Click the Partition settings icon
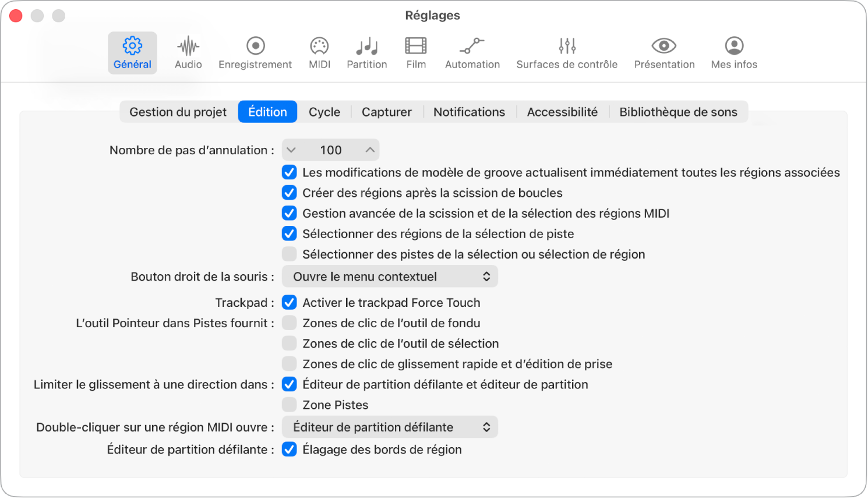This screenshot has height=499, width=868. pos(366,52)
